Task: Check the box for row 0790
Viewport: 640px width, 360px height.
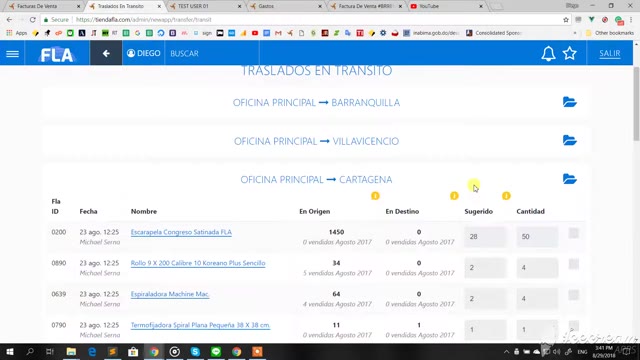Action: click(x=573, y=326)
